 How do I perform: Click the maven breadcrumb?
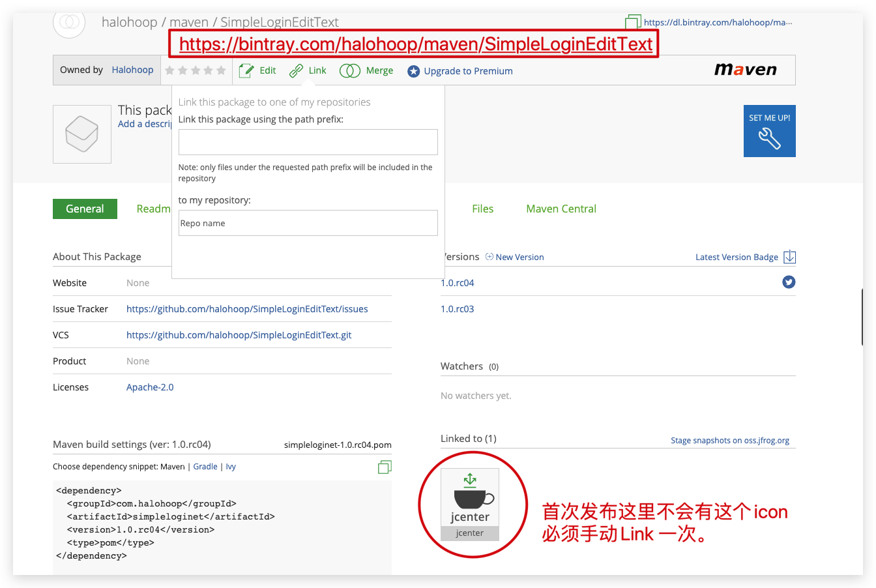coord(189,22)
